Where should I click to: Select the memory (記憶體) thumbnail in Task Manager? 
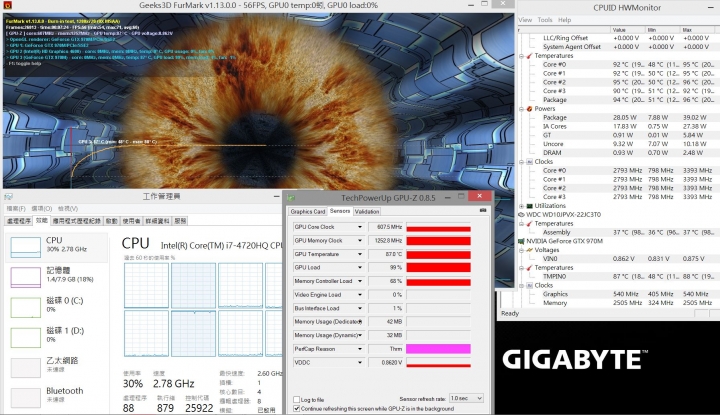point(26,276)
